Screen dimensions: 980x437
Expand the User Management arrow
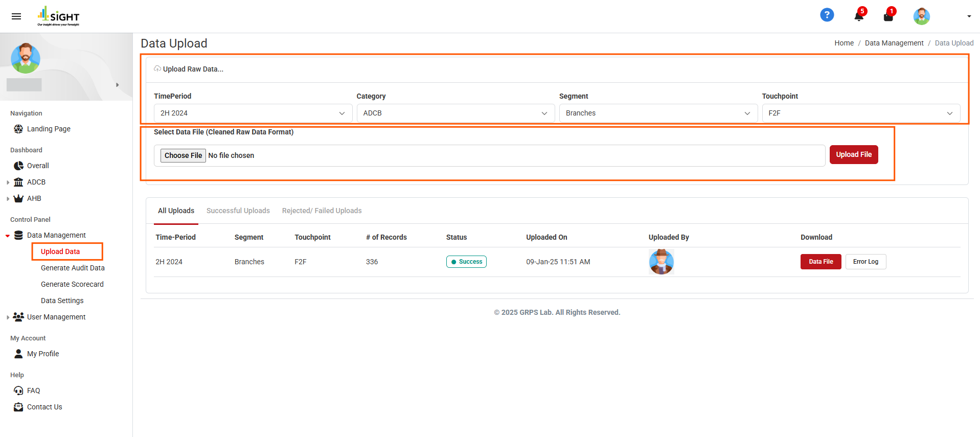[8, 317]
